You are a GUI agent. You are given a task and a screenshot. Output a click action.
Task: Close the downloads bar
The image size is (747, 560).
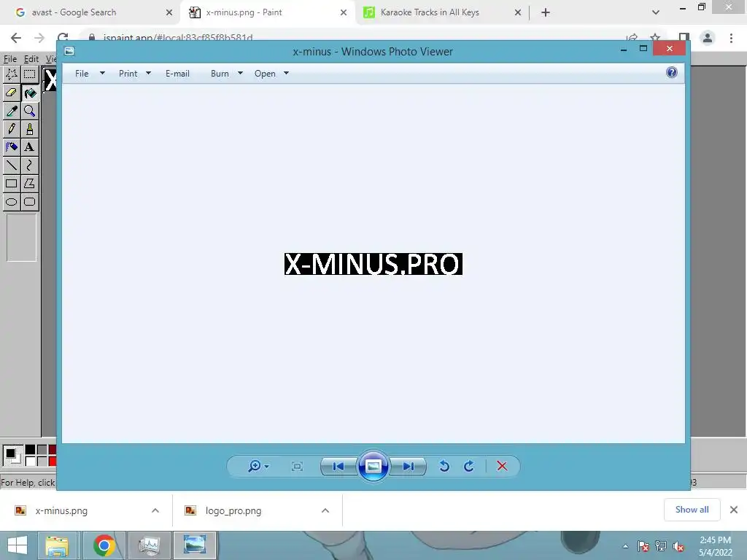[734, 510]
